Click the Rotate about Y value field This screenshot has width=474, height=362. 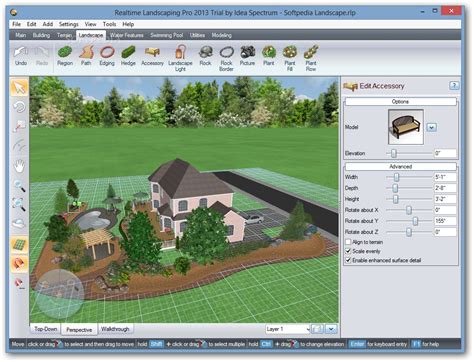pos(445,221)
